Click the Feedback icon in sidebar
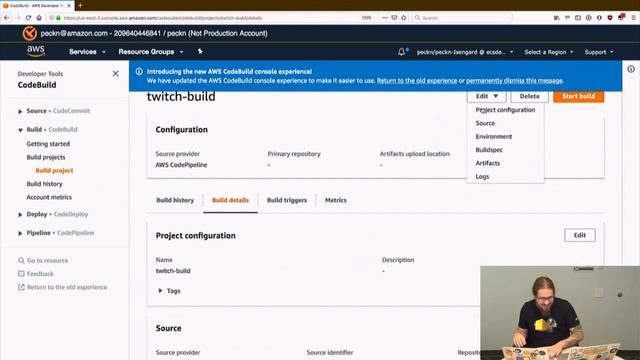Screen dimensions: 640x360 [21, 273]
